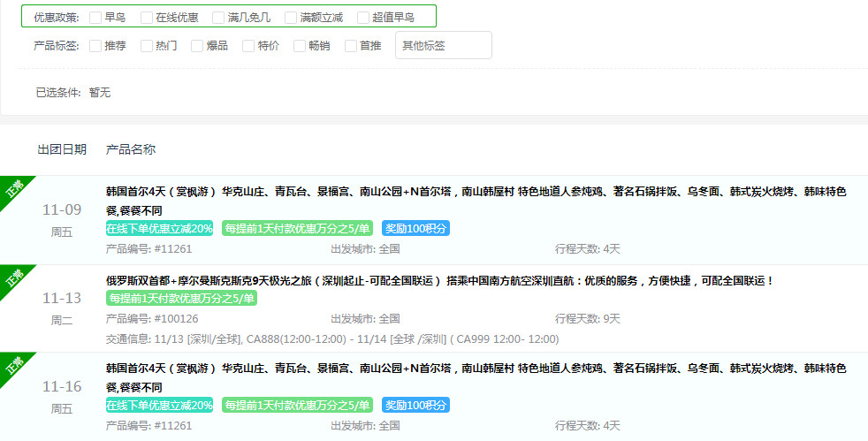Click the 产品标签 filter label

coord(57,46)
